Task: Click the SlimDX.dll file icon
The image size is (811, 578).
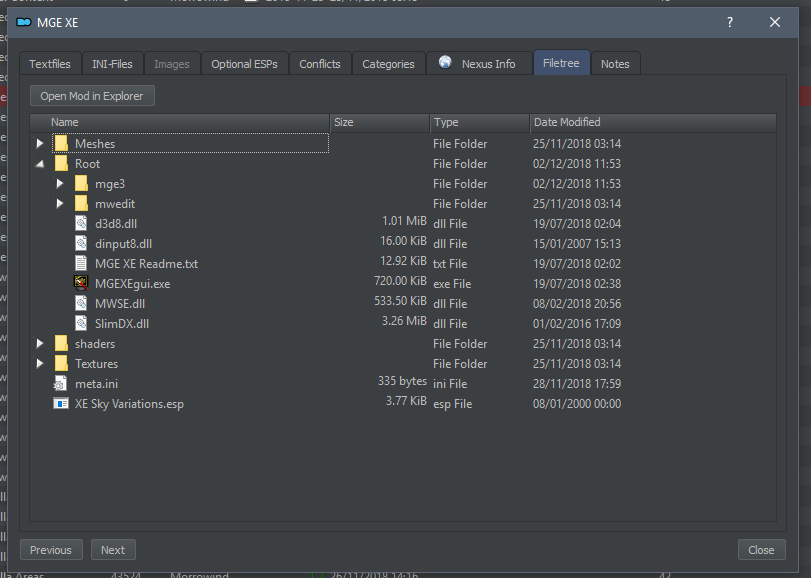Action: (81, 324)
